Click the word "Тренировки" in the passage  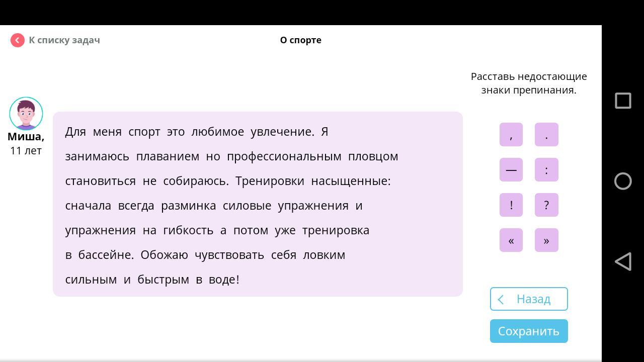[270, 181]
